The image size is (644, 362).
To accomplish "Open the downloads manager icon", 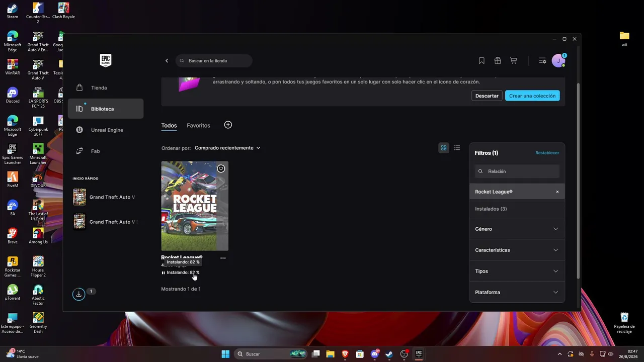I will (78, 294).
